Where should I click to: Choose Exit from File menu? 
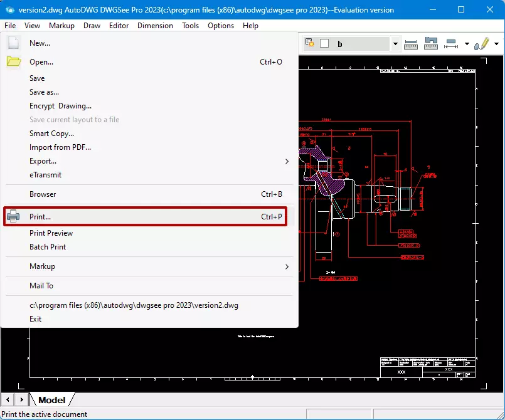tap(148, 319)
